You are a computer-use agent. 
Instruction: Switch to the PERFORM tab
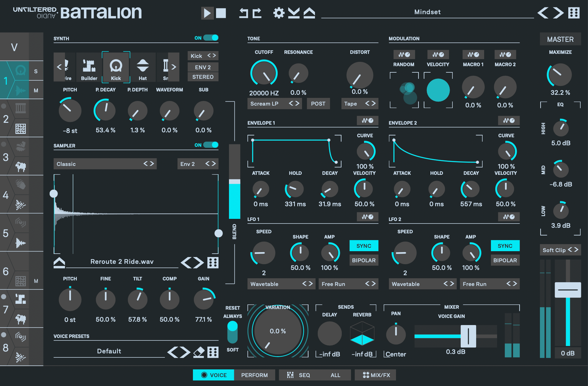tap(255, 375)
